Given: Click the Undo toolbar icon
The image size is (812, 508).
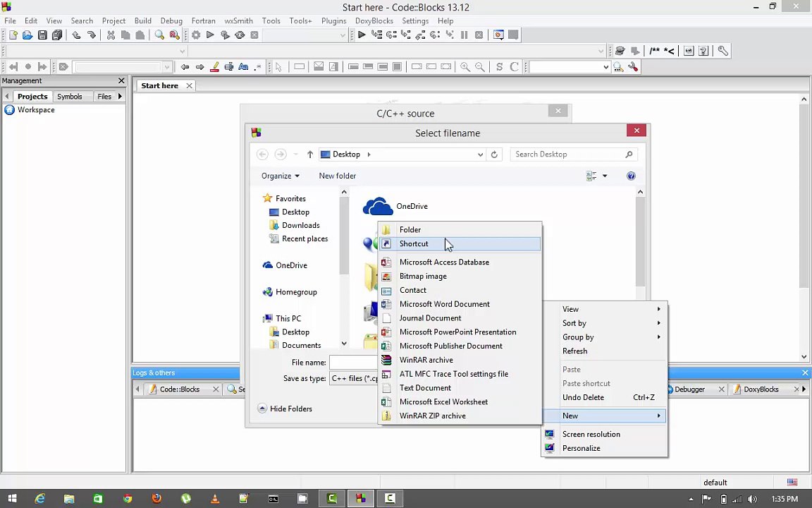Looking at the screenshot, I should pyautogui.click(x=76, y=35).
